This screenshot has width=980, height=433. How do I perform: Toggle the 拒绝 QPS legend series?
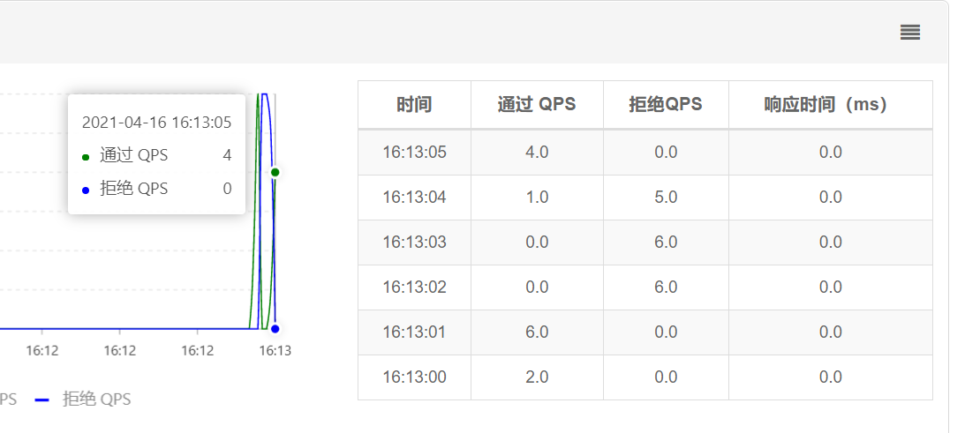[x=83, y=399]
